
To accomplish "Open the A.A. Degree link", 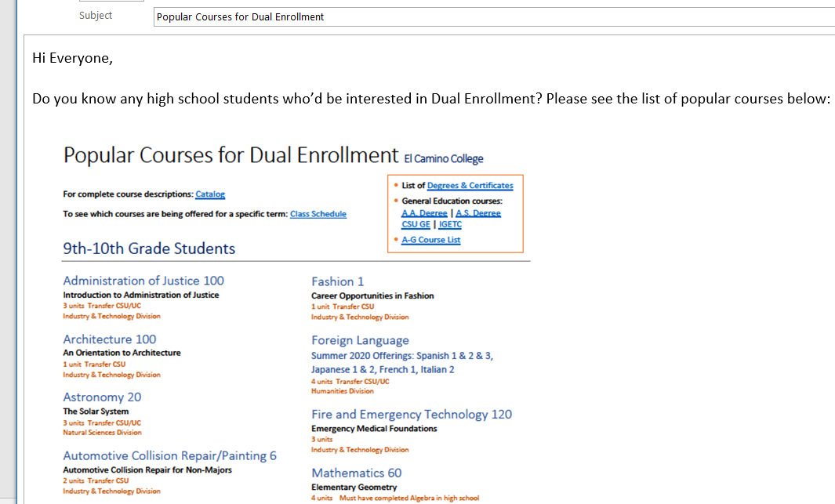I will pos(424,213).
